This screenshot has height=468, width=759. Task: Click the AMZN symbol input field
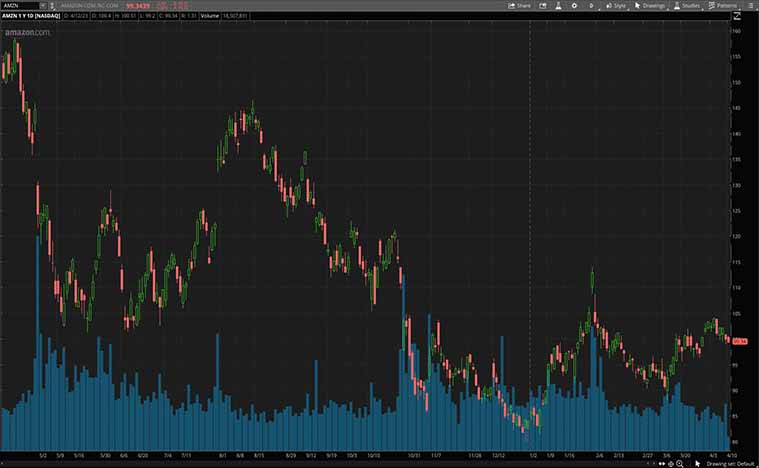coord(22,5)
